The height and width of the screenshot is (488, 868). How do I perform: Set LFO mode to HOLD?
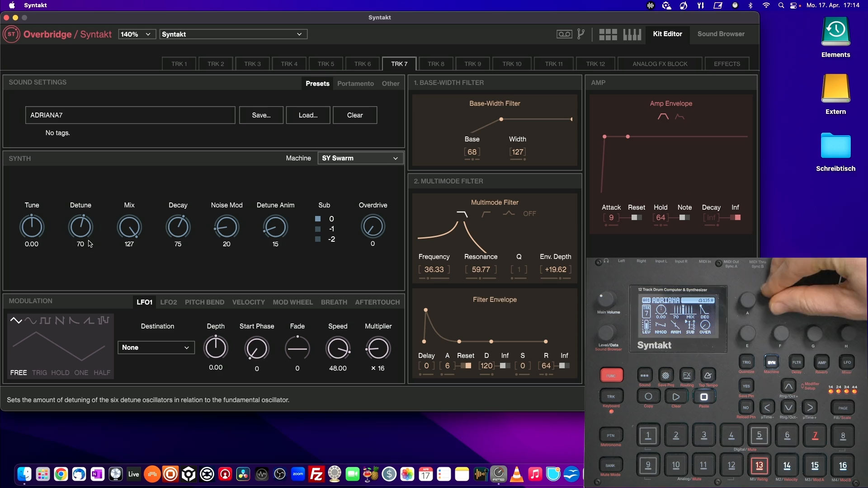tap(60, 373)
